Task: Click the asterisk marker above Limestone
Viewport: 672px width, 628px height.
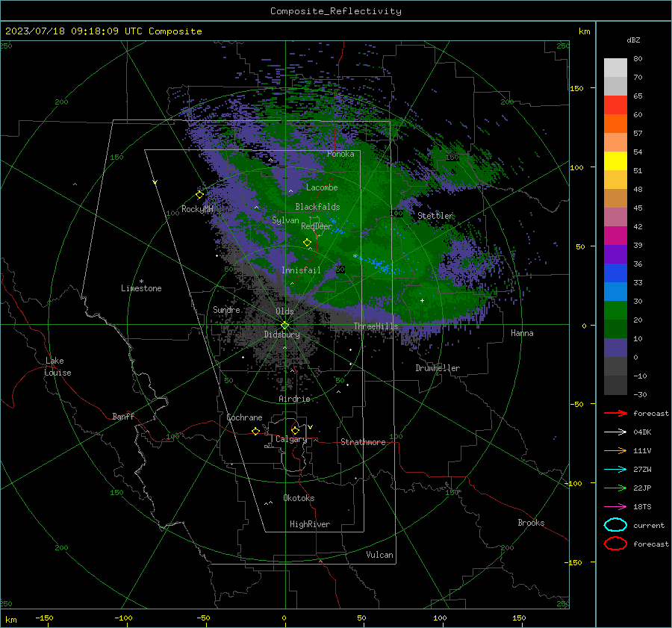Action: point(141,282)
